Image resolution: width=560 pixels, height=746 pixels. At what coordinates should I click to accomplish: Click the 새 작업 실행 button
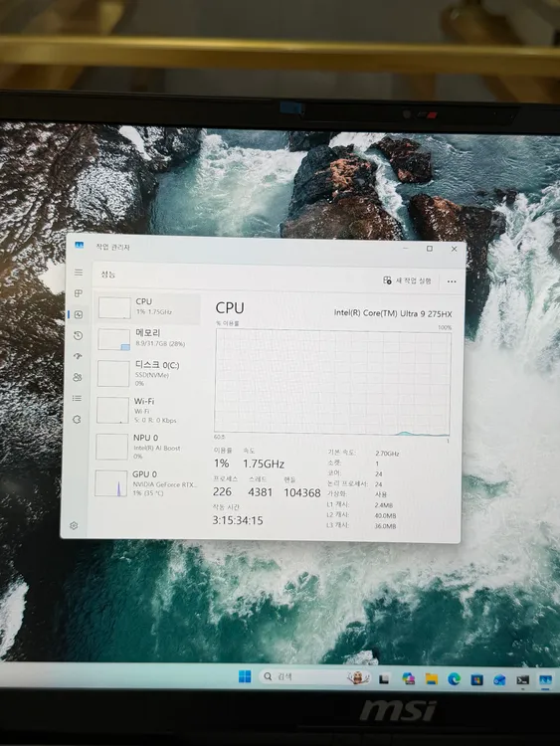click(x=407, y=280)
